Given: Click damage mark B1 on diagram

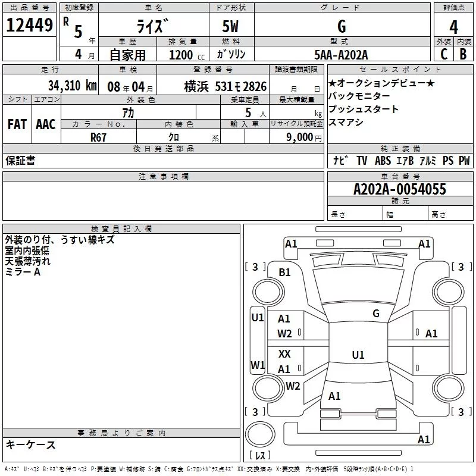Looking at the screenshot, I should pyautogui.click(x=284, y=273).
